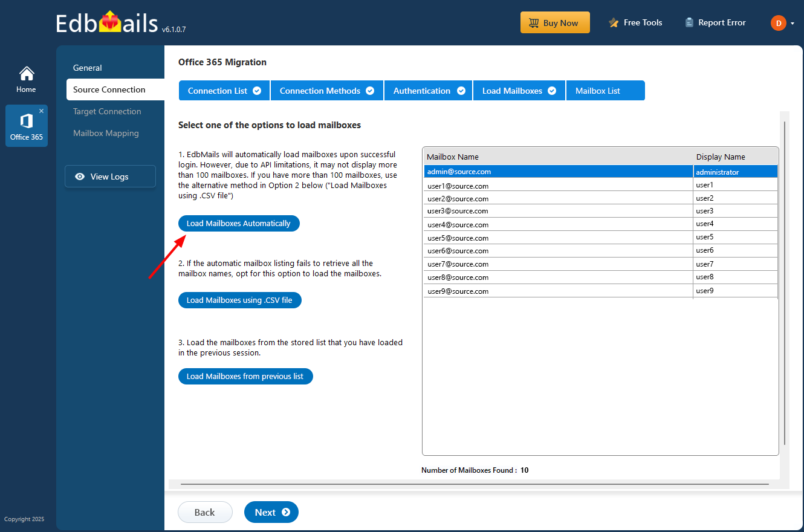Click the checkmark badge on Connection List

[256, 90]
